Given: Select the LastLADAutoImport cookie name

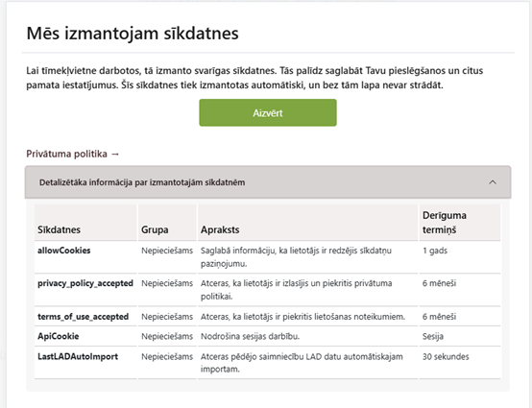Looking at the screenshot, I should point(78,356).
